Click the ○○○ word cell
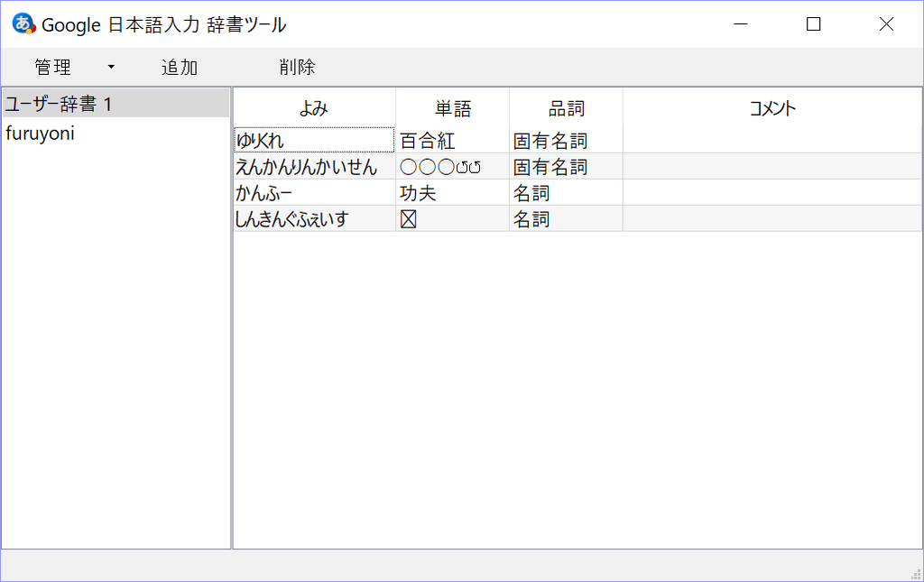Viewport: 924px width, 582px height. 453,167
